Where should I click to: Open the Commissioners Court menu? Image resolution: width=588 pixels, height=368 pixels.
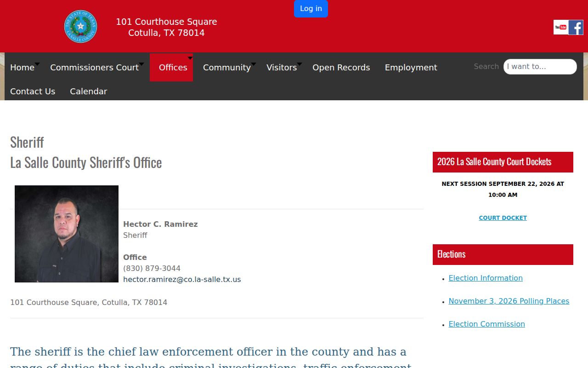94,68
